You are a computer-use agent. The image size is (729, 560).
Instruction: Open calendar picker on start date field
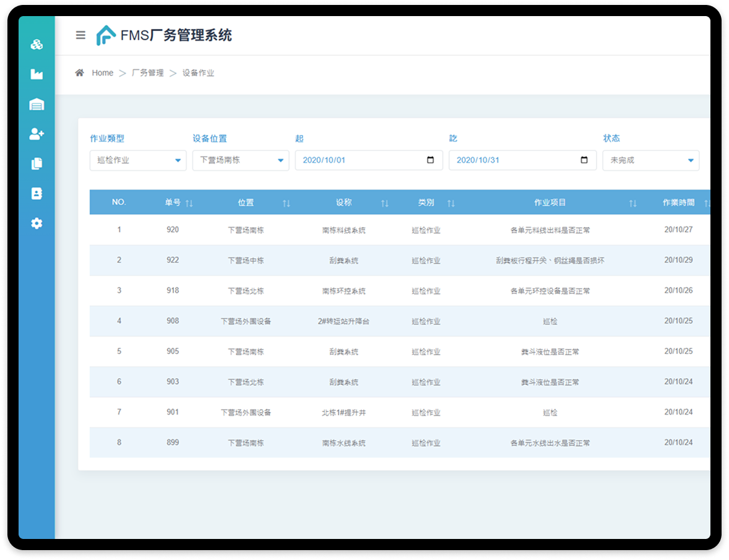tap(431, 160)
